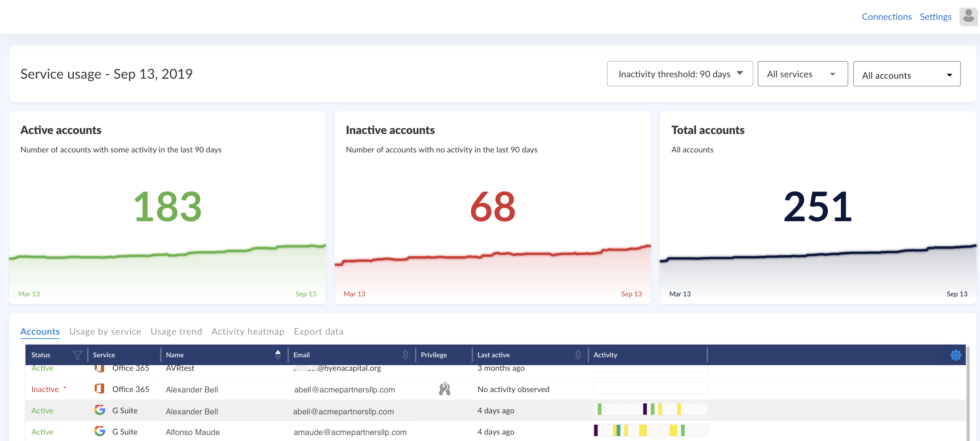Viewport: 980px width, 441px height.
Task: Open the Connections link
Action: tap(887, 17)
